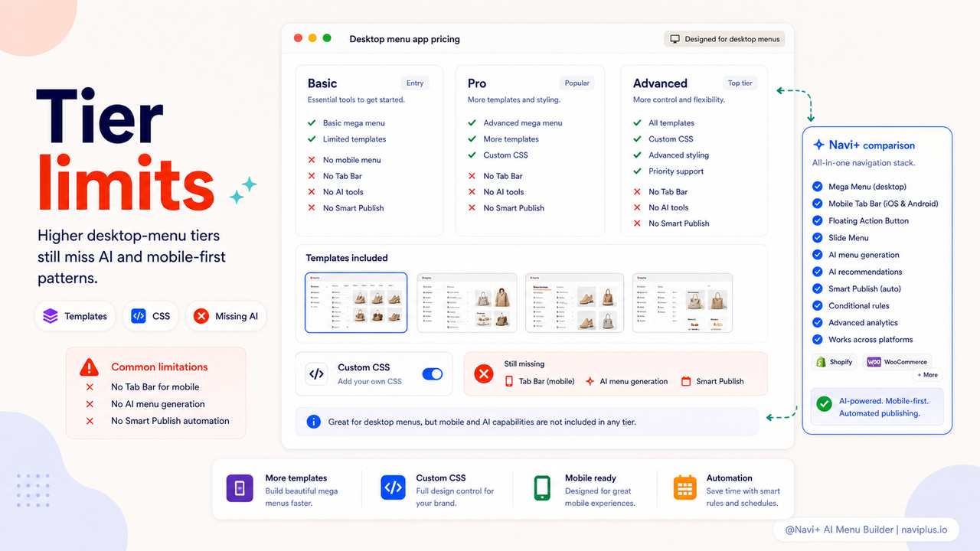Click the Shopify bag logo icon

820,362
